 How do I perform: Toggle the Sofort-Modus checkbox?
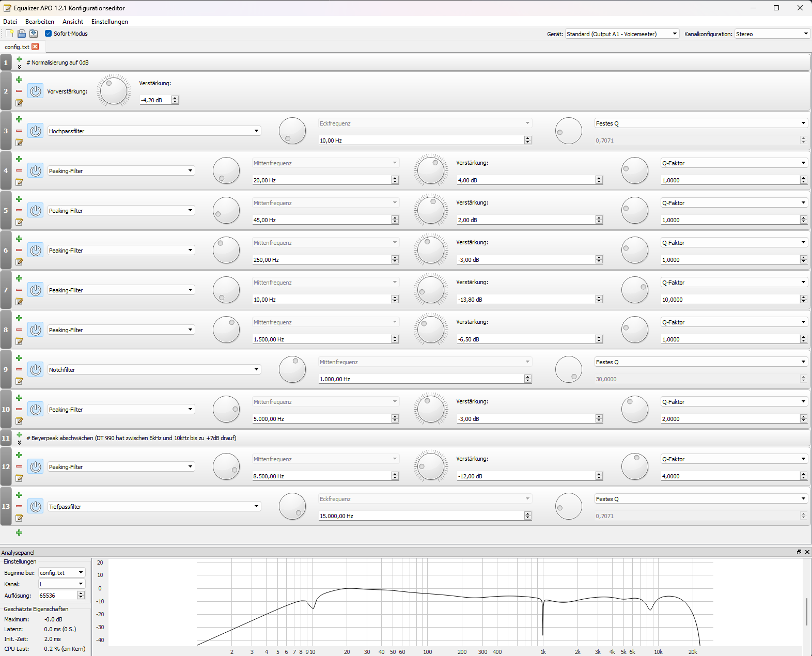click(x=49, y=34)
